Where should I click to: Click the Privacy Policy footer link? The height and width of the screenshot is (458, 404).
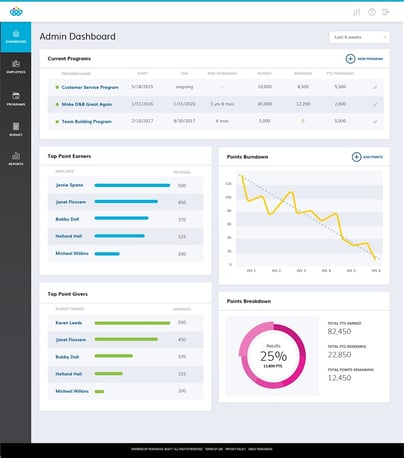click(235, 449)
